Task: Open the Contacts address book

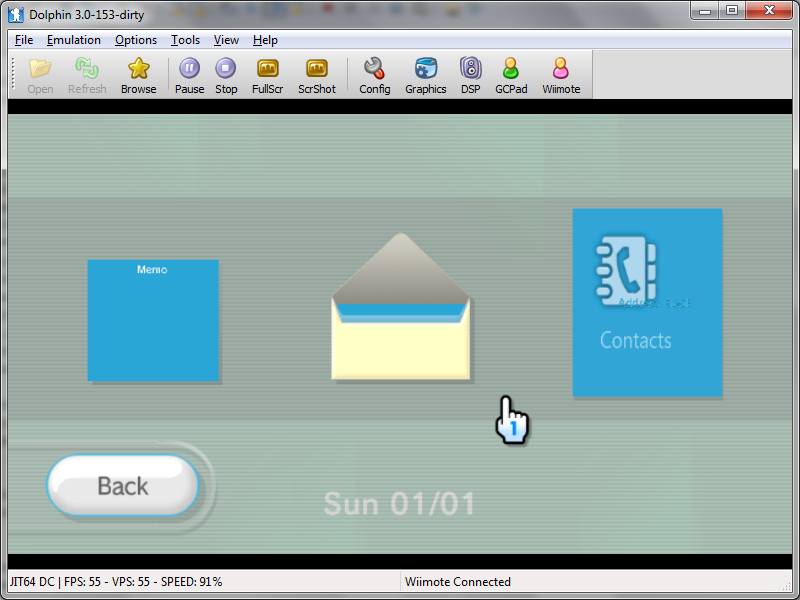Action: click(x=647, y=303)
